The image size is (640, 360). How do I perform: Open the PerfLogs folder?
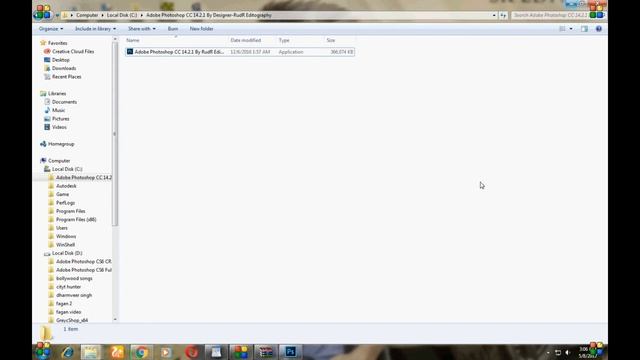[x=65, y=203]
